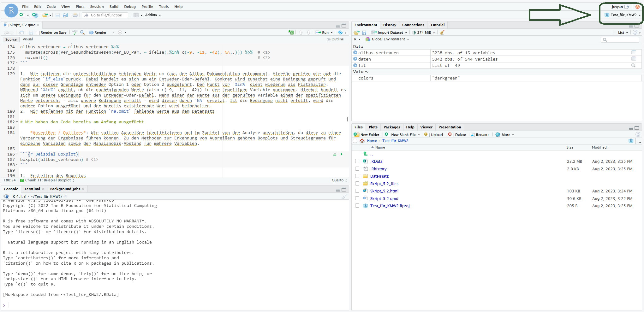Click the Go to file/function field
The image size is (644, 312).
(x=105, y=15)
